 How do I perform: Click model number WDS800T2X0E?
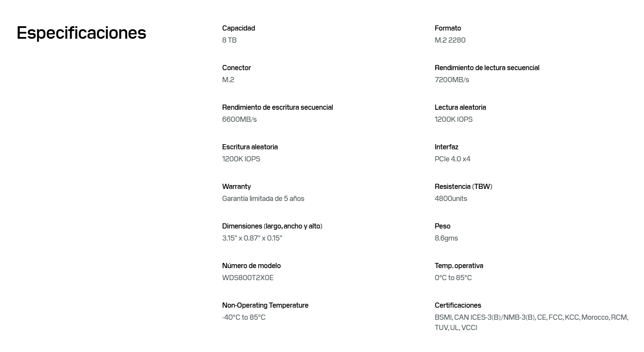point(248,278)
